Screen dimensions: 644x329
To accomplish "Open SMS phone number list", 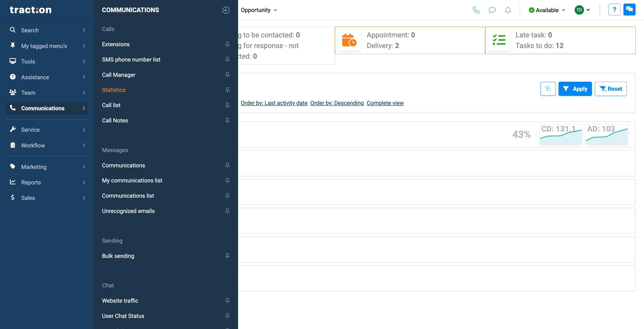I will pos(131,60).
